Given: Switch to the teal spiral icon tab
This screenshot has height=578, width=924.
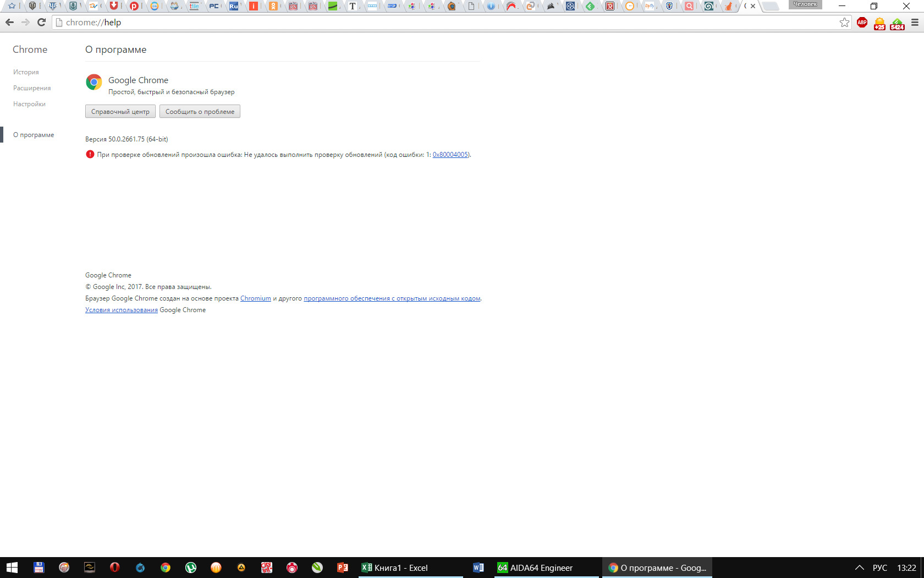Looking at the screenshot, I should point(709,6).
